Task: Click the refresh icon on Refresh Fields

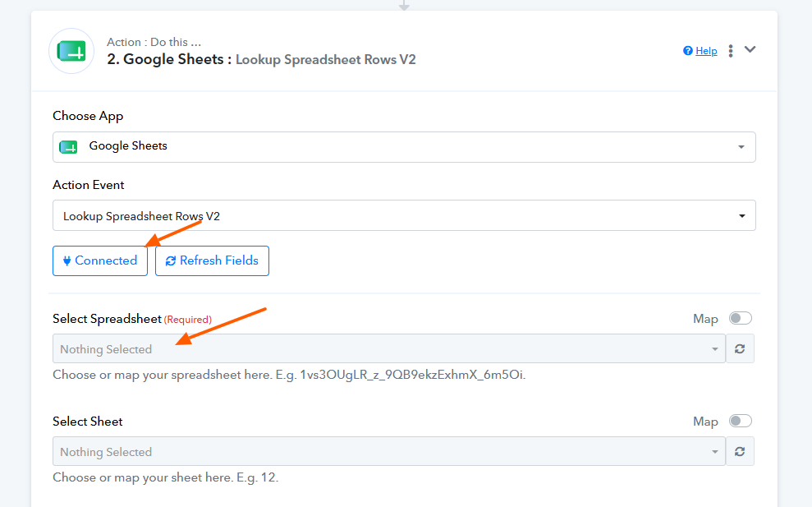Action: click(x=171, y=260)
